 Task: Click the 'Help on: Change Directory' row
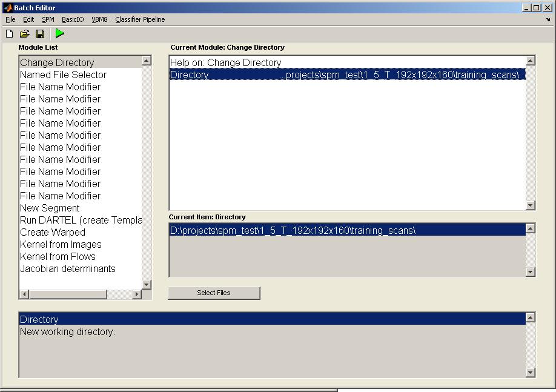(x=348, y=62)
